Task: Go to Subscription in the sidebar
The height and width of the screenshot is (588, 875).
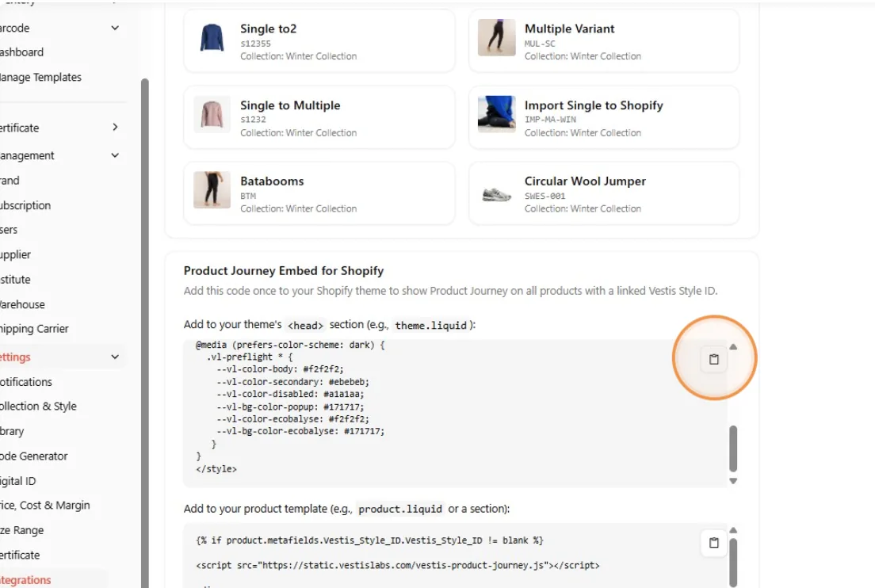Action: coord(25,205)
